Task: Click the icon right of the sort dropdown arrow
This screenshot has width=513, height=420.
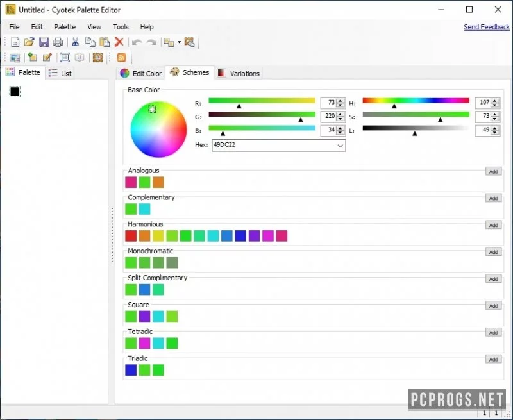Action: pos(189,42)
